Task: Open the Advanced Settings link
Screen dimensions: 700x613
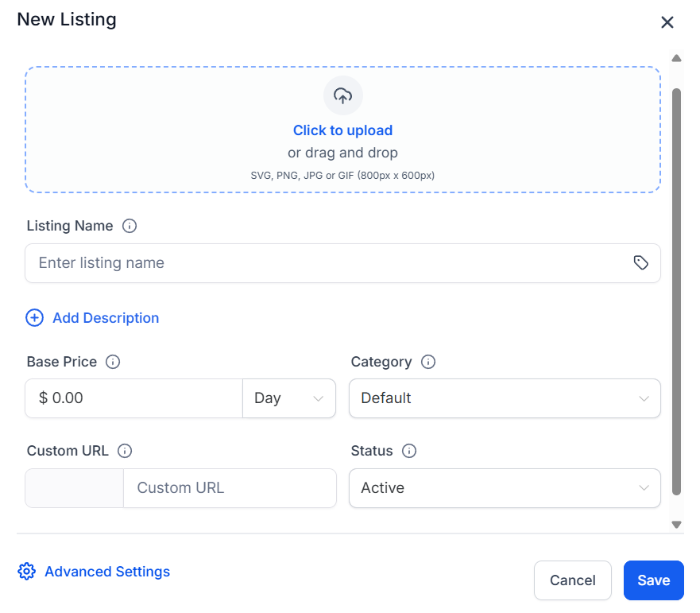Action: click(x=107, y=572)
